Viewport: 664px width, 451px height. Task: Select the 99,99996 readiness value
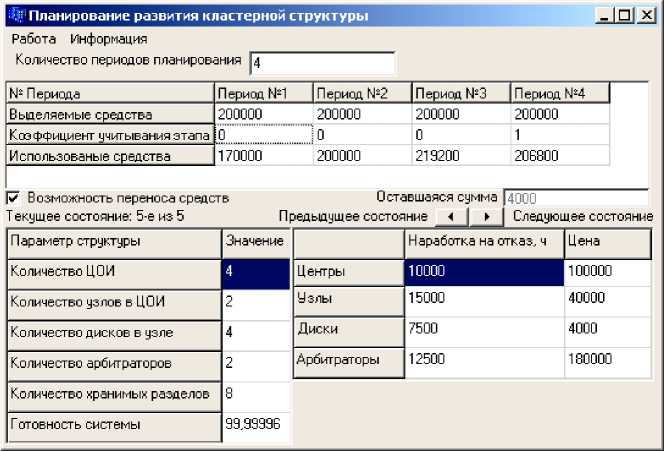(256, 427)
